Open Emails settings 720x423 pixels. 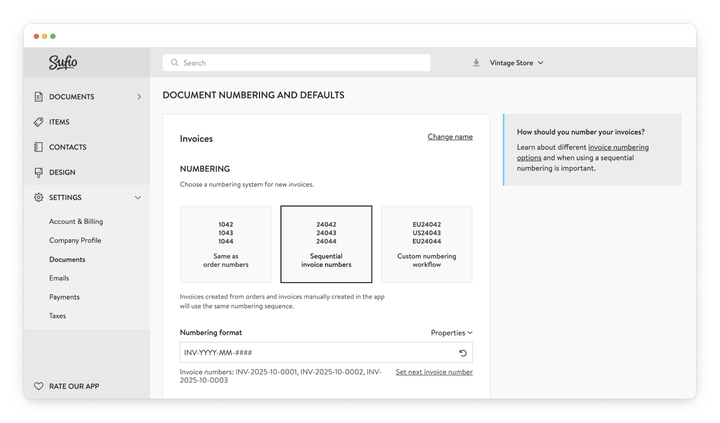tap(59, 278)
